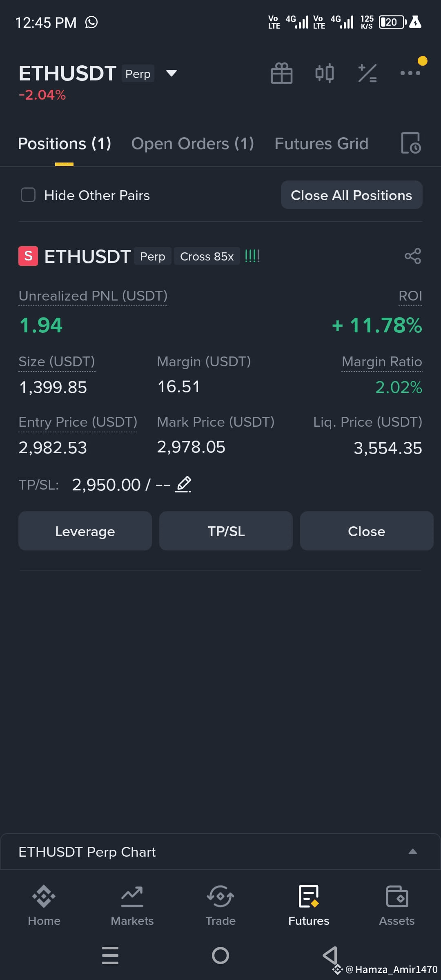Screen dimensions: 441x980
Task: Open the order history icon
Action: click(x=411, y=143)
